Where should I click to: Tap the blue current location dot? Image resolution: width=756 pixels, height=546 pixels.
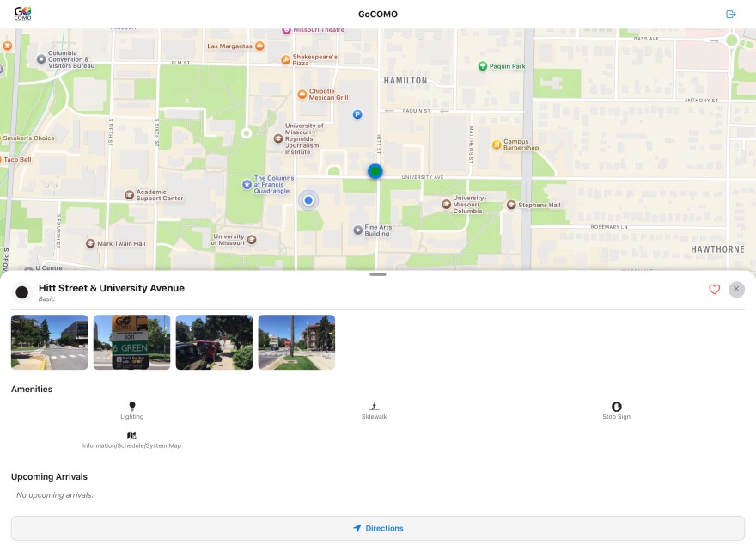tap(308, 200)
